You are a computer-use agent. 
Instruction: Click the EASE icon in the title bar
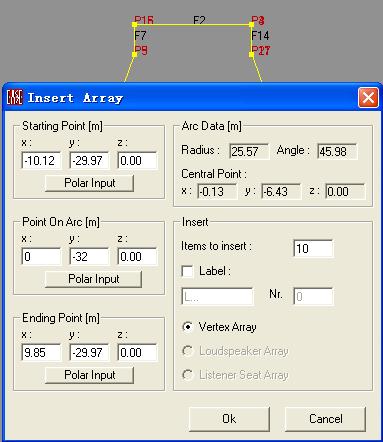(x=15, y=97)
